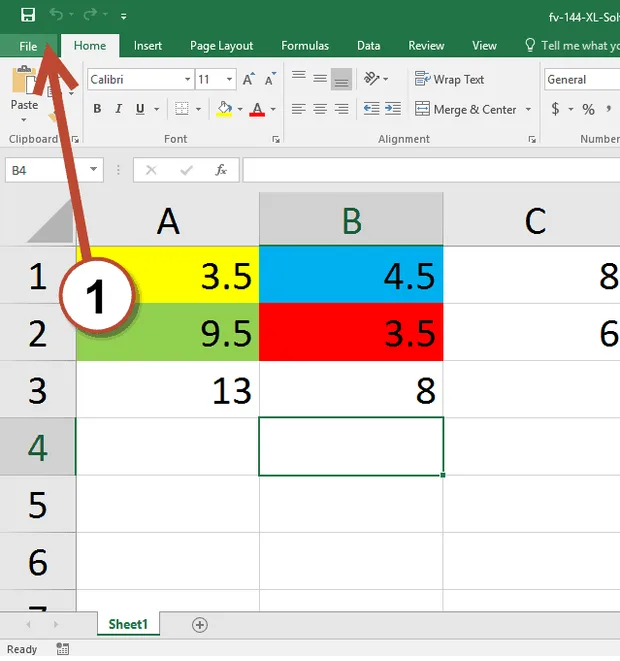Expand the Underline style arrow

(156, 109)
